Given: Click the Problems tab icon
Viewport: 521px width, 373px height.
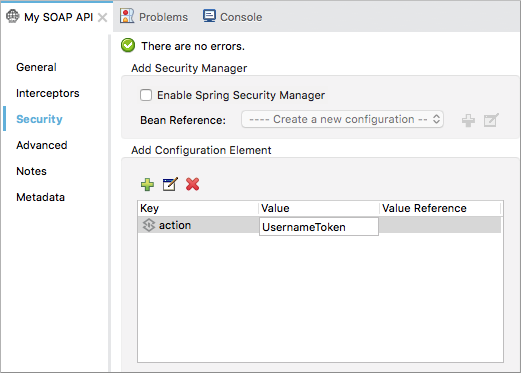Looking at the screenshot, I should [x=127, y=16].
